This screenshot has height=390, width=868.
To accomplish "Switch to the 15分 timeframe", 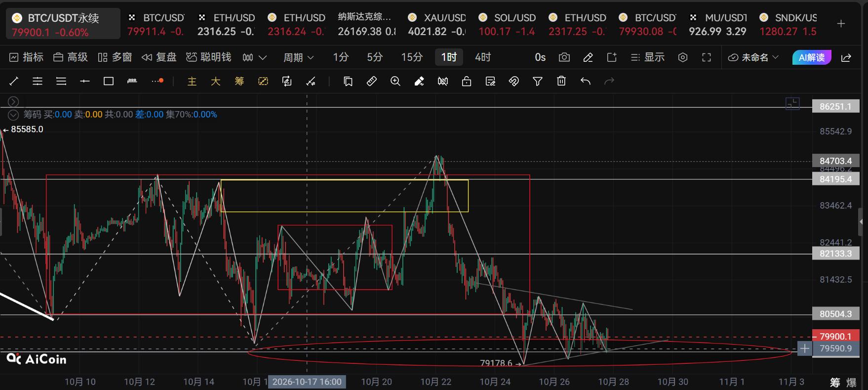I will click(412, 57).
